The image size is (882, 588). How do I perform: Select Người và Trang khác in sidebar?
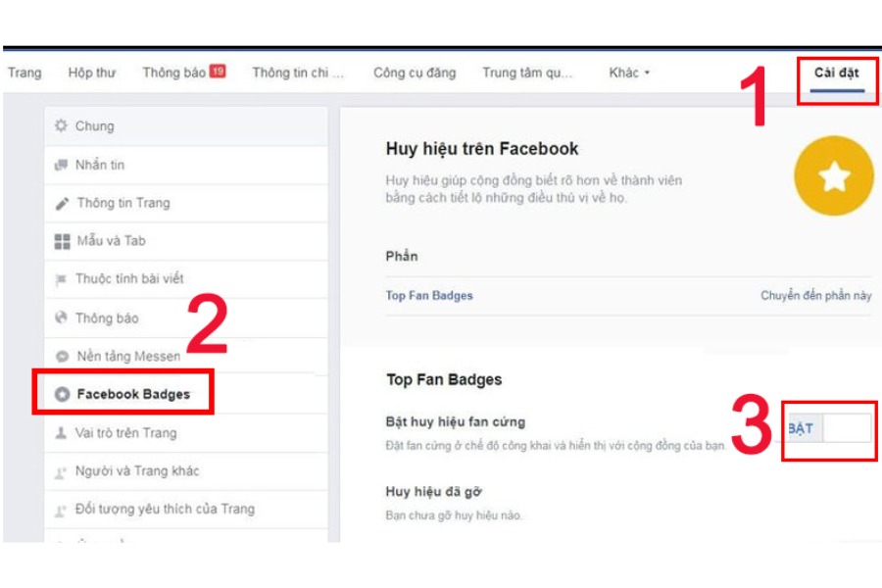coord(185,471)
